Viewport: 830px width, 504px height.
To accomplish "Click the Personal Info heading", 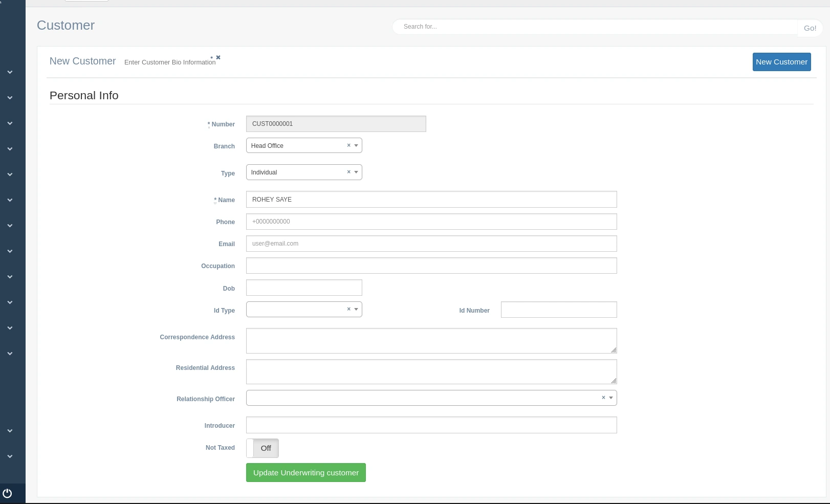I will point(84,95).
